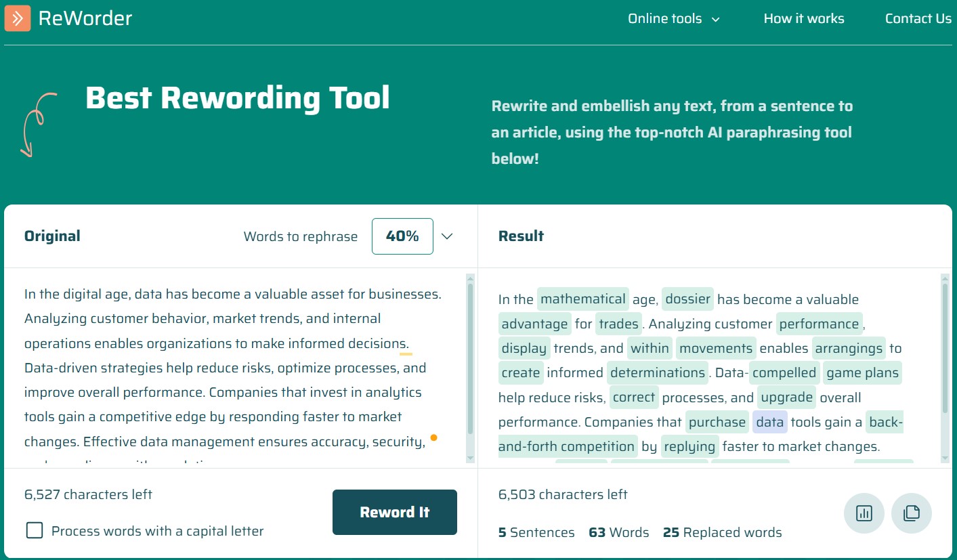
Task: Open the How it works page
Action: pos(804,18)
